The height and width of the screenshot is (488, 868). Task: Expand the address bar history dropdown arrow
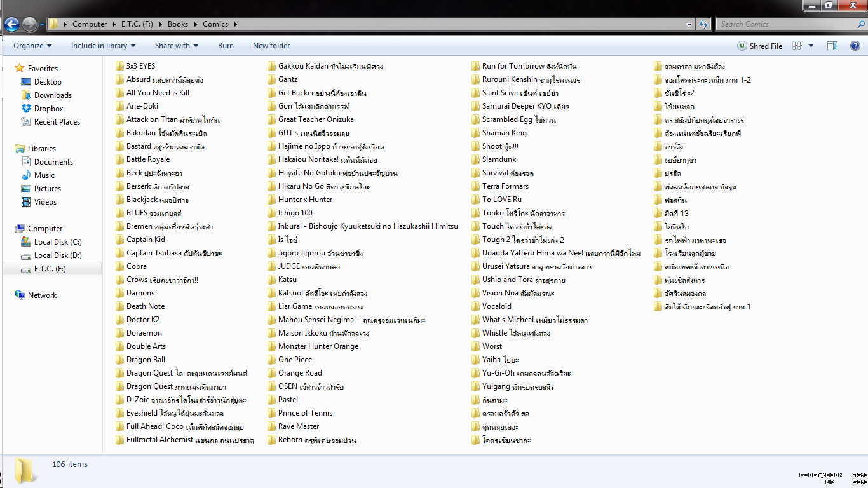tap(689, 24)
